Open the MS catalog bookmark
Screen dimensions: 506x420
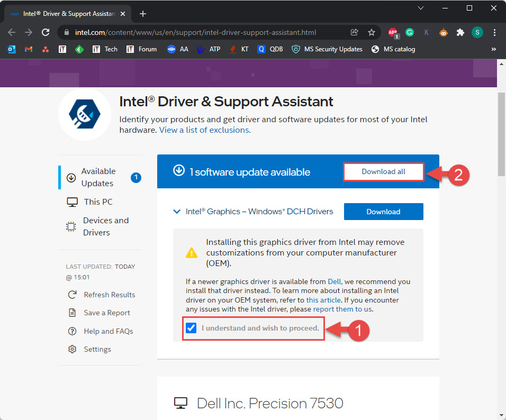tap(393, 49)
